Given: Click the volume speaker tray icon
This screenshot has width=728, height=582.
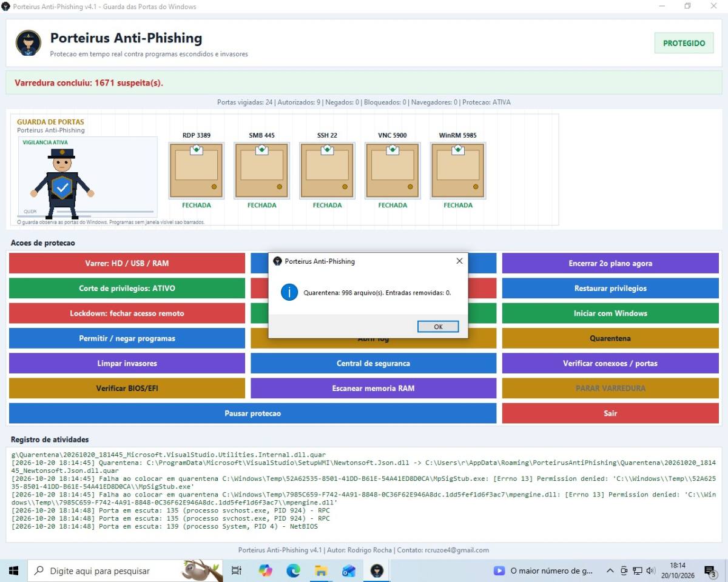Looking at the screenshot, I should tap(651, 570).
